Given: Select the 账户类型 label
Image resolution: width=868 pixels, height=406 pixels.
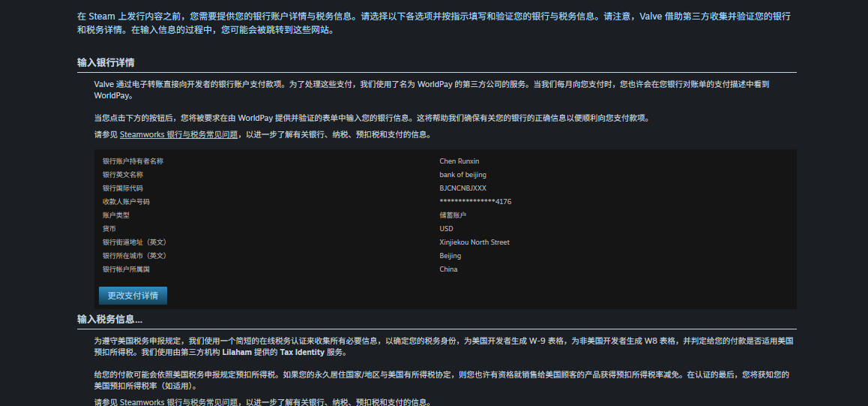Looking at the screenshot, I should click(x=115, y=215).
